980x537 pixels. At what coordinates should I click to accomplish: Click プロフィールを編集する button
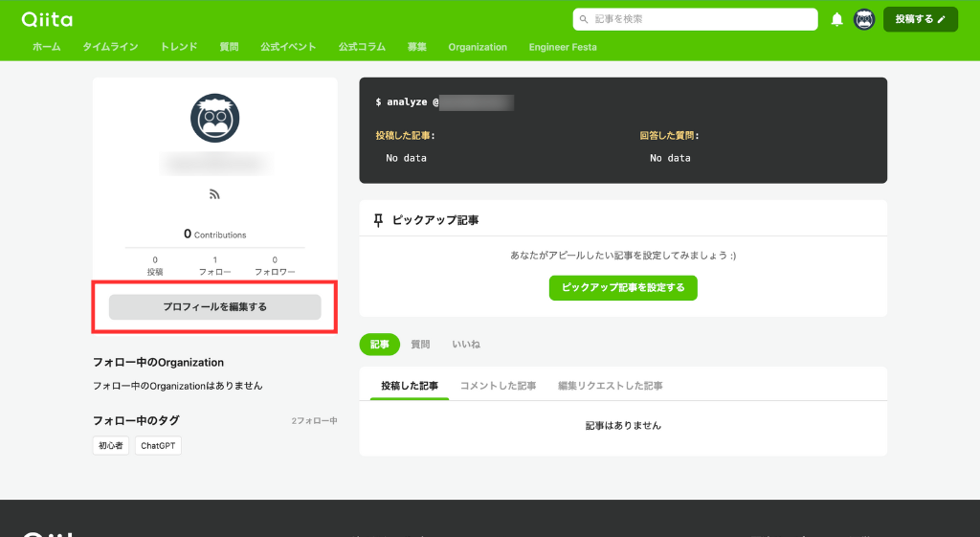pyautogui.click(x=215, y=307)
